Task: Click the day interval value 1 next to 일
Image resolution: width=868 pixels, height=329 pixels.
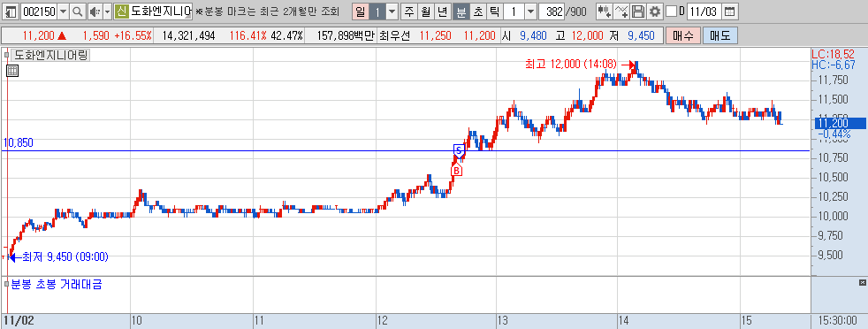Action: pos(377,11)
